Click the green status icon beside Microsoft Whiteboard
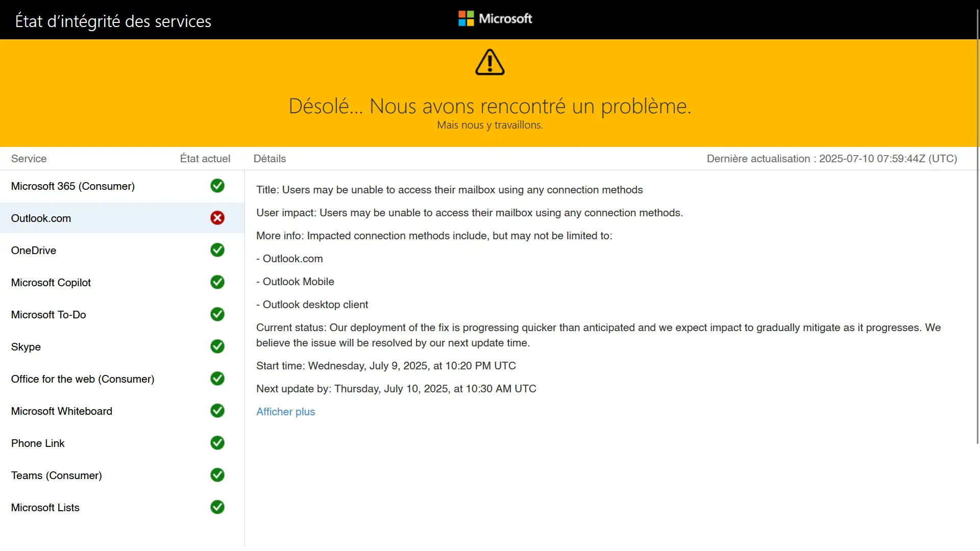 coord(217,411)
